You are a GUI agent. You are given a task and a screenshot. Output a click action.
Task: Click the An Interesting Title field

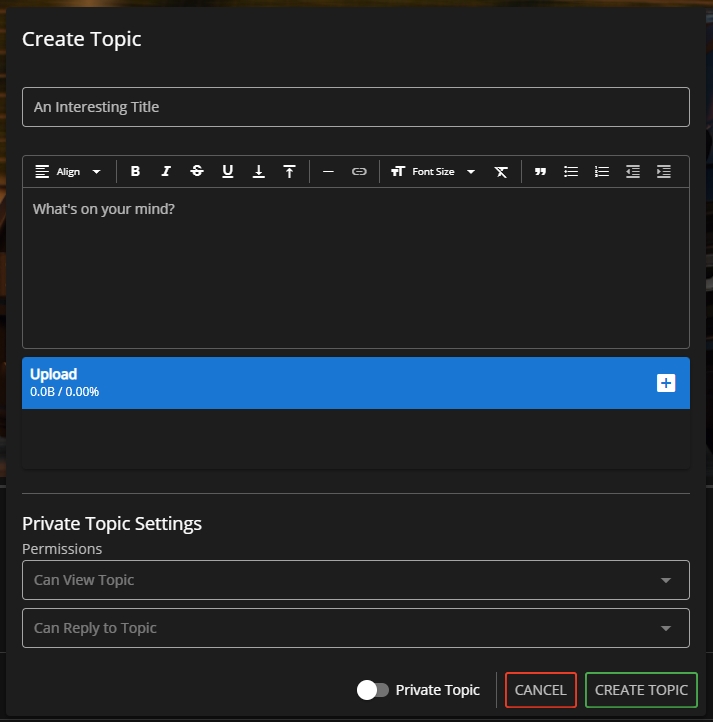pyautogui.click(x=355, y=107)
